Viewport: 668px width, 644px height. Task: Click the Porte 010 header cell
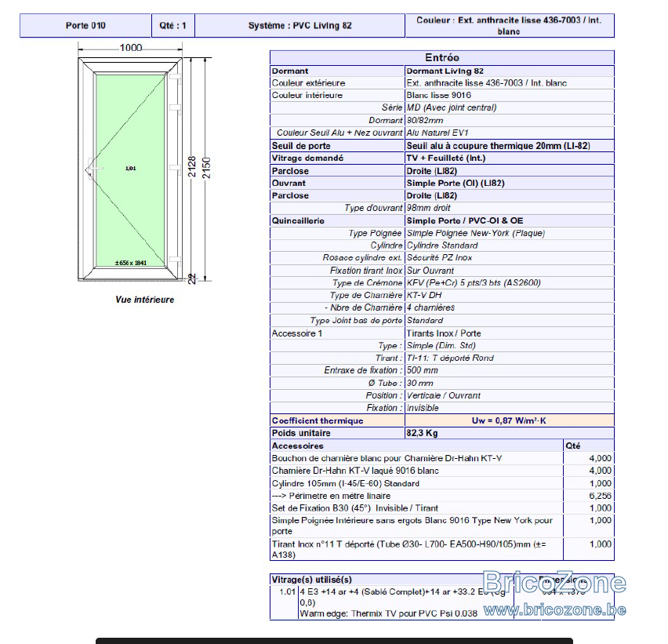[85, 26]
